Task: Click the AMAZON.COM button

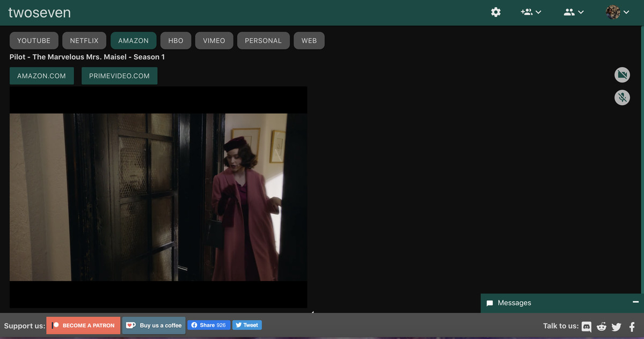Action: click(x=41, y=76)
